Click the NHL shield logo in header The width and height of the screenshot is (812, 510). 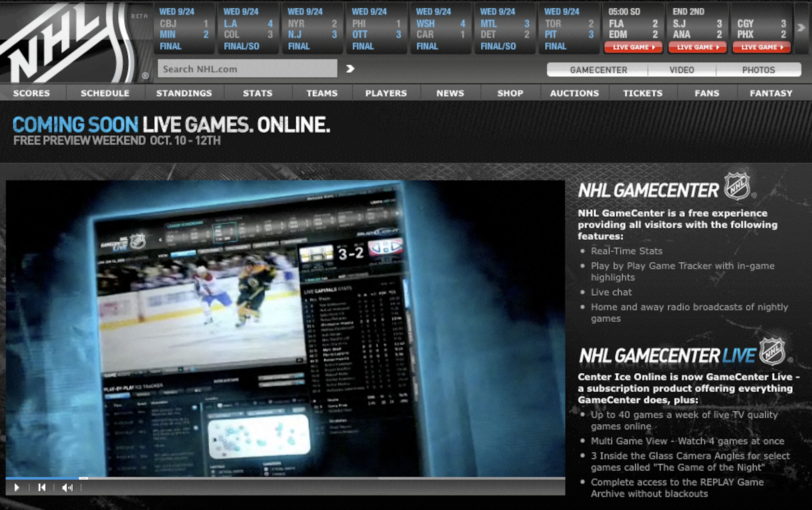point(68,42)
